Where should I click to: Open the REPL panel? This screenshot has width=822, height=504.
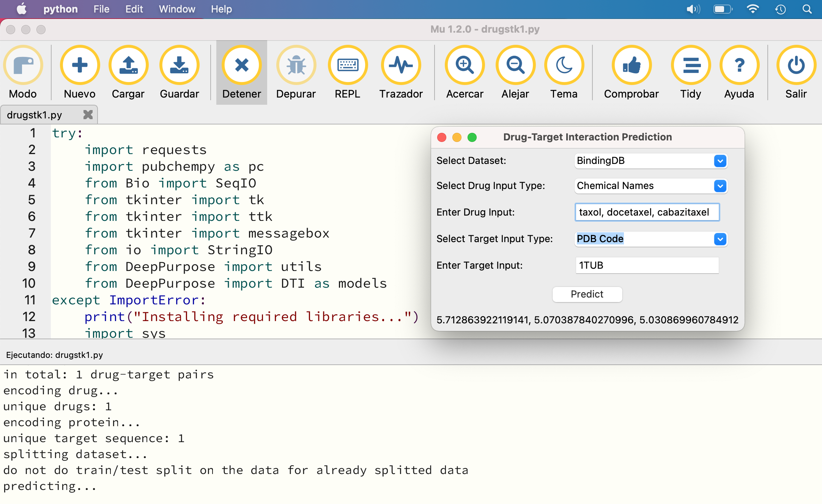click(347, 65)
